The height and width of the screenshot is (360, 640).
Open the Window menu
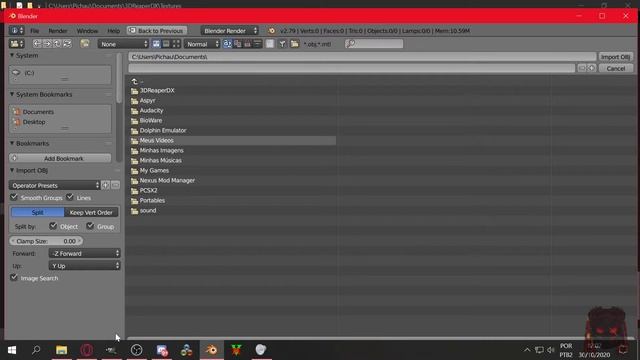[x=87, y=31]
